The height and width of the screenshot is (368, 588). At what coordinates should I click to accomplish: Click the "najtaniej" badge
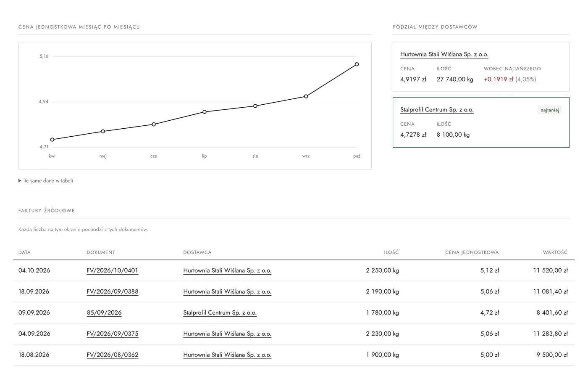550,110
